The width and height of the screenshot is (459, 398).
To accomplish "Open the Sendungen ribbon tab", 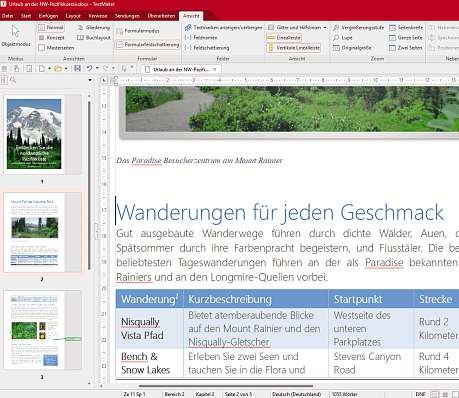I will 127,16.
